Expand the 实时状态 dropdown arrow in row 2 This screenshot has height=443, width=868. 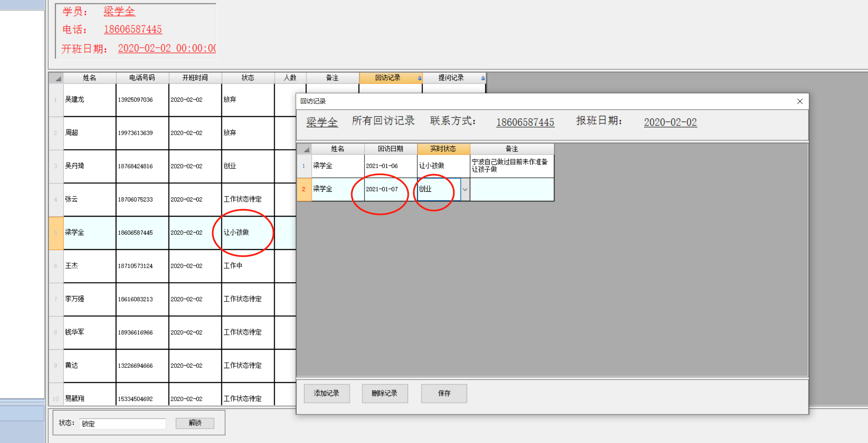[x=465, y=190]
